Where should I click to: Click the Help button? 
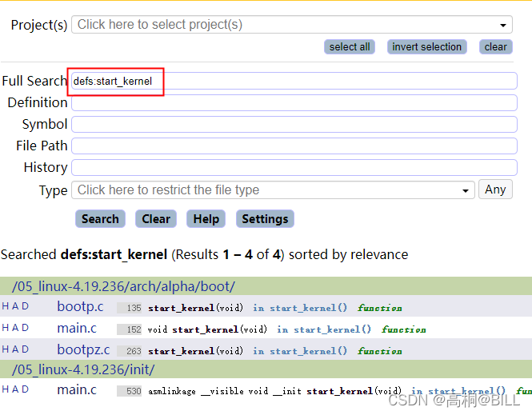[x=206, y=218]
